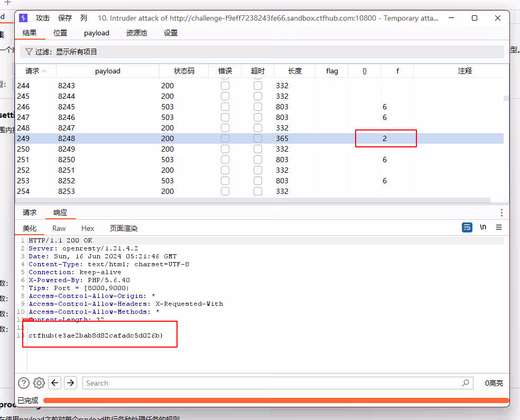The height and width of the screenshot is (420, 520).
Task: Sort results by the 请求 column header
Action: pyautogui.click(x=35, y=71)
